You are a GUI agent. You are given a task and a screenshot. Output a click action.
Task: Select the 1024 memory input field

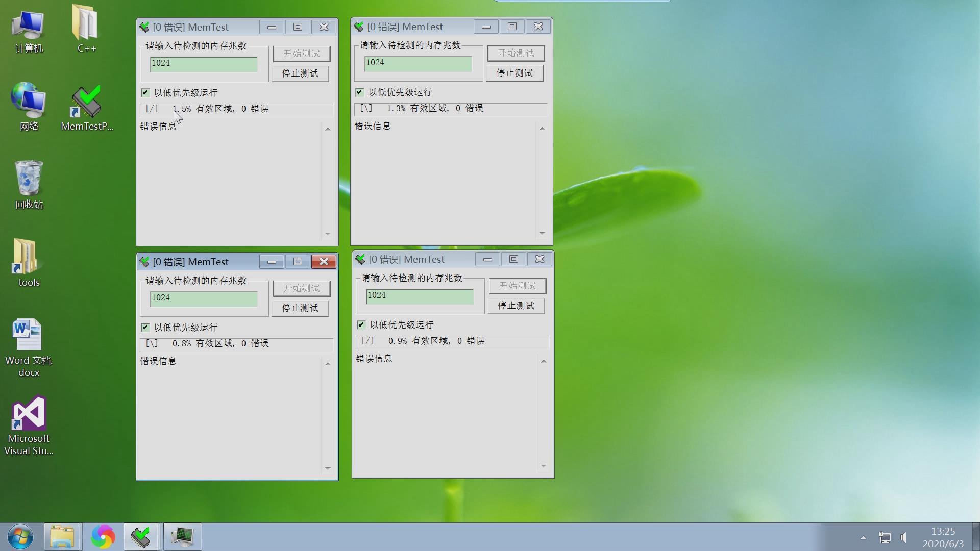[x=203, y=64]
